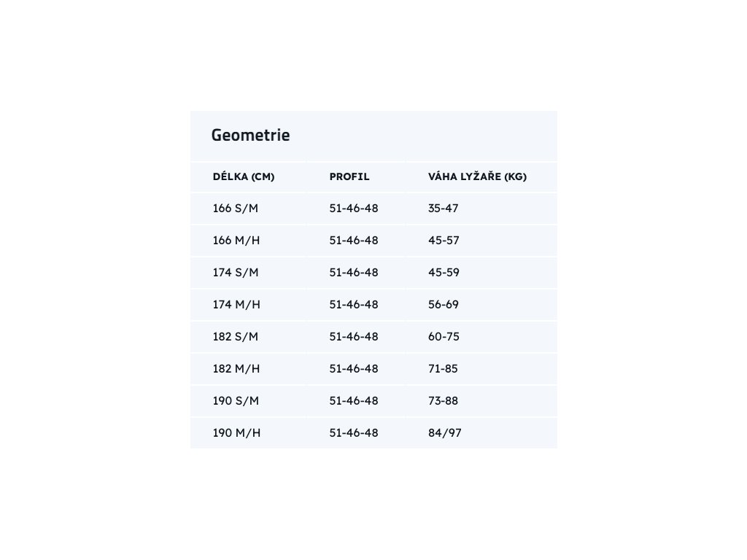Click the 45-59 skier weight value
The image size is (747, 560).
444,273
